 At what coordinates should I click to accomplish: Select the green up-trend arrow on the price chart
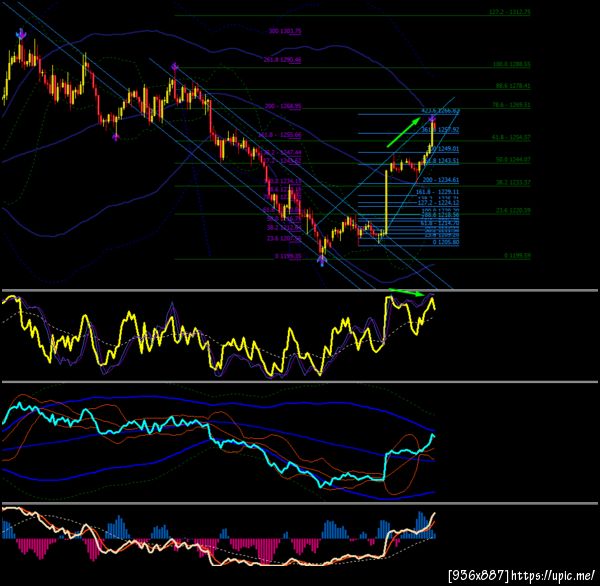[404, 132]
